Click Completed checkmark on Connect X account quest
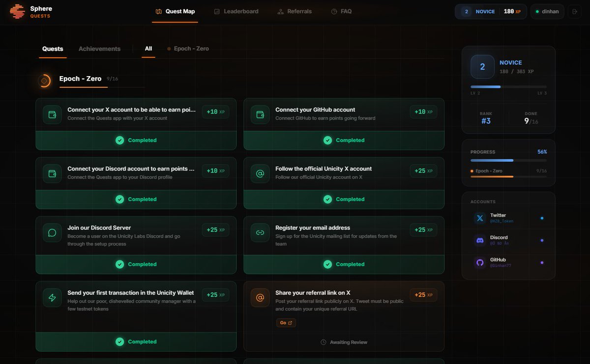Viewport: 590px width, 364px height. 119,140
